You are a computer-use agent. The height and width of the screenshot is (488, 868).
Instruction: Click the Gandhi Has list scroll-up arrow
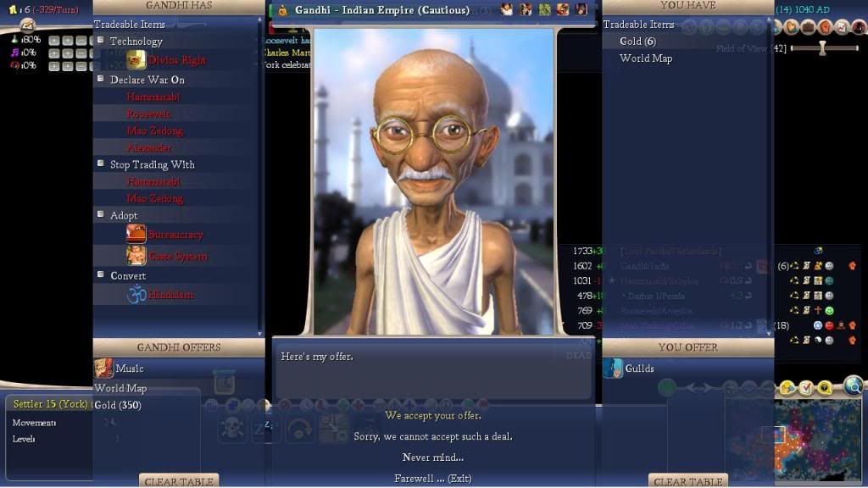(260, 20)
